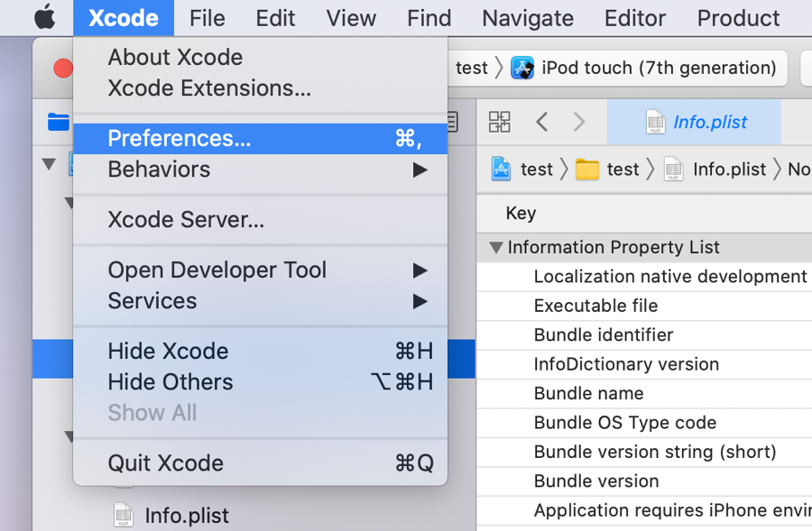
Task: Select Info.plist file in the navigator
Action: 186,515
